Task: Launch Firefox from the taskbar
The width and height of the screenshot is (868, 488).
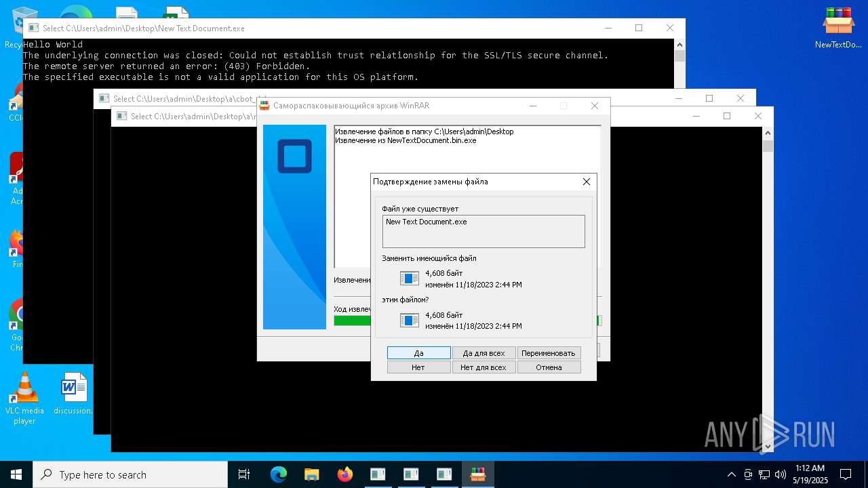Action: pyautogui.click(x=344, y=474)
